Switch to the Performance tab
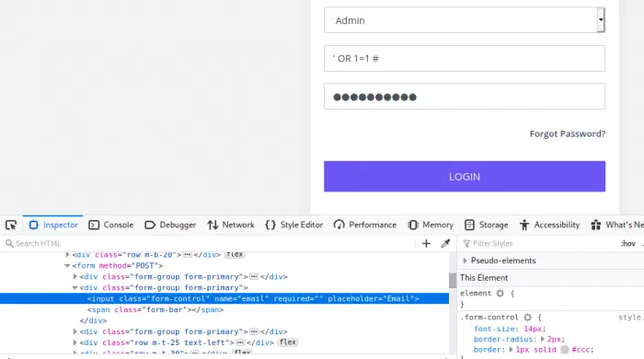The height and width of the screenshot is (359, 644). 364,226
